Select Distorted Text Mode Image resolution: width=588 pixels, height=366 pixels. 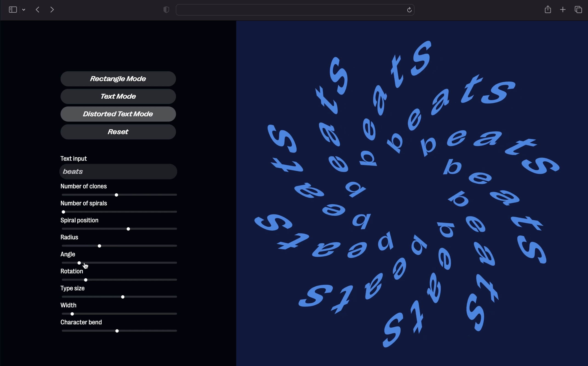118,114
